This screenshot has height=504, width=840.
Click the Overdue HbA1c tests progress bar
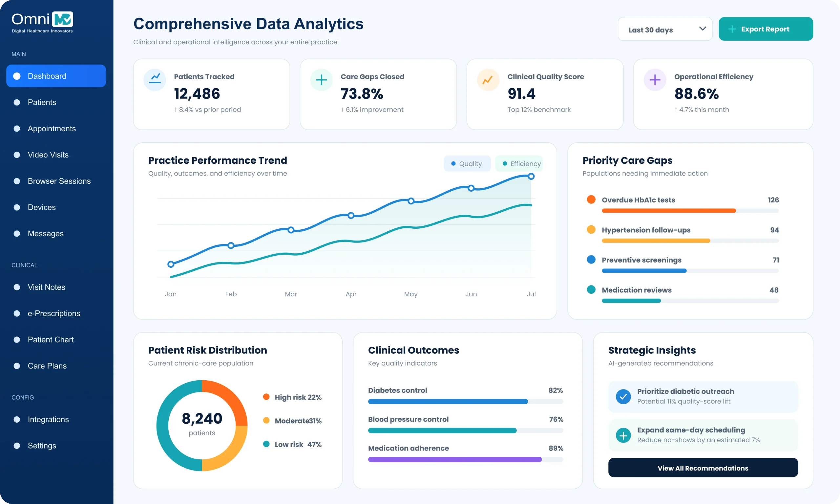(x=690, y=211)
